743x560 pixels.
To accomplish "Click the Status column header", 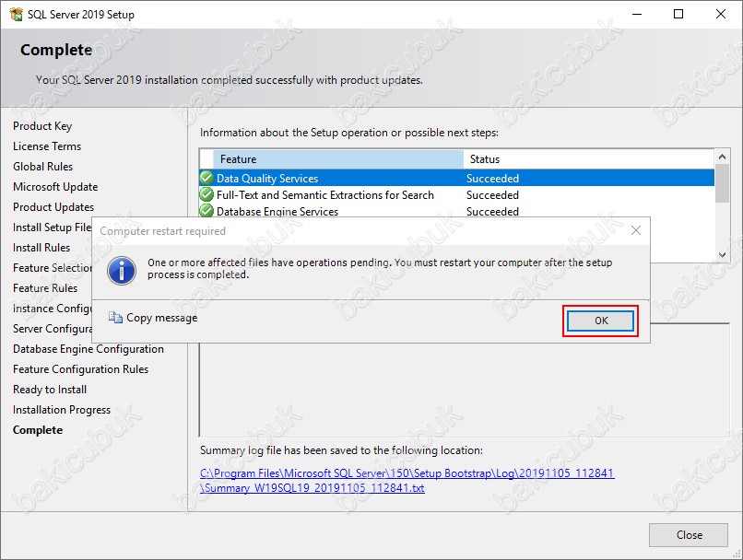I will (588, 159).
